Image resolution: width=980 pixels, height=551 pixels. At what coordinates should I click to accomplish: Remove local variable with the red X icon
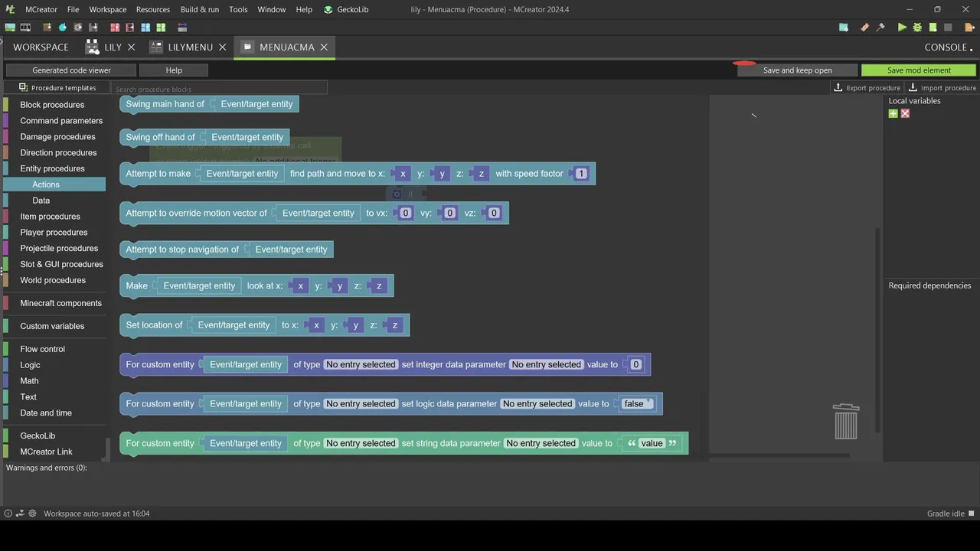(x=905, y=113)
